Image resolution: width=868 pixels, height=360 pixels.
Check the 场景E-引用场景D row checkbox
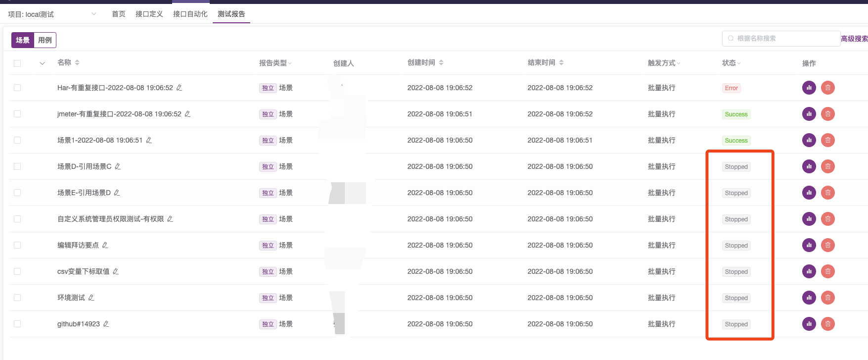tap(17, 193)
